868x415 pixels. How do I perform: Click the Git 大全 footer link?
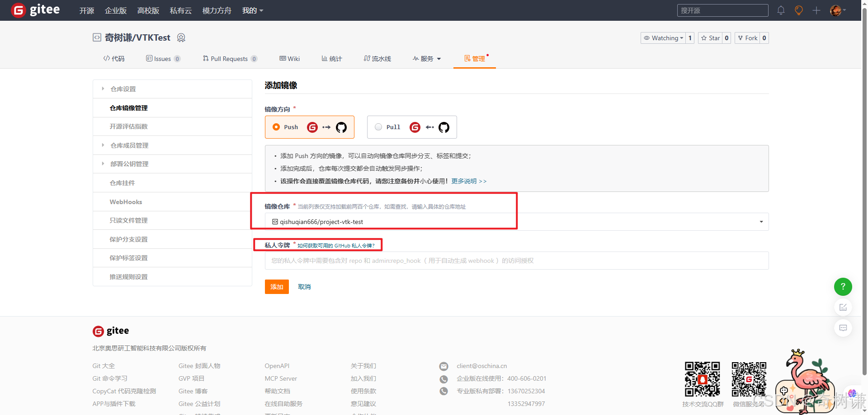pyautogui.click(x=104, y=366)
